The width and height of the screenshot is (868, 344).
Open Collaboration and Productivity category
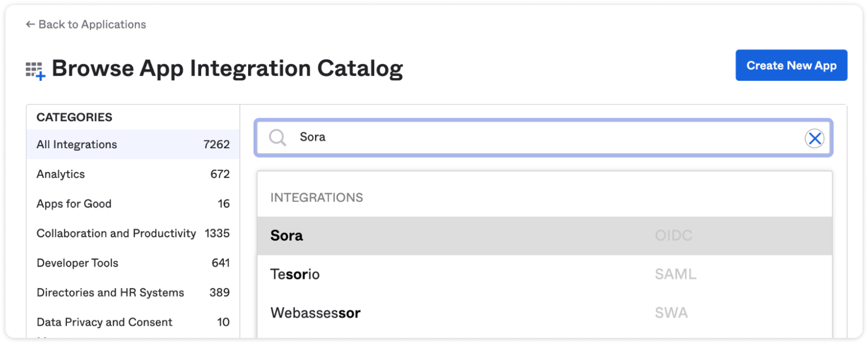[133, 233]
